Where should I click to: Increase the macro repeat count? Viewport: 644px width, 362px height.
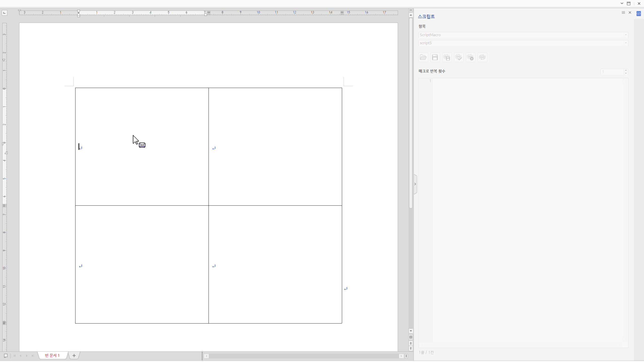626,70
